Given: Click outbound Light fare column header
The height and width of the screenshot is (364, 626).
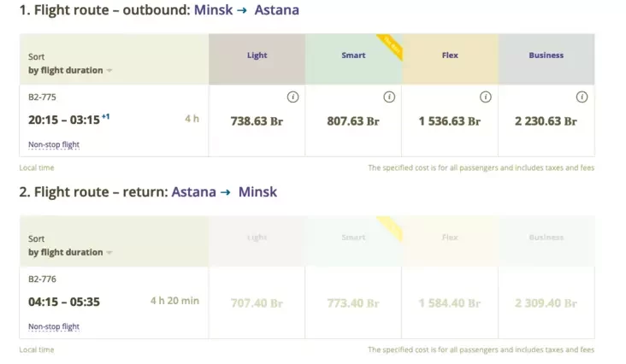Looking at the screenshot, I should [x=257, y=56].
